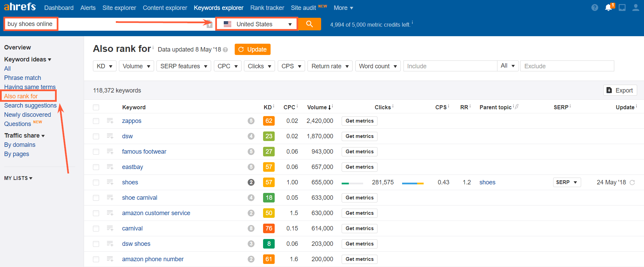Viewport: 644px width, 267px height.
Task: Open the CPC filter dropdown
Action: coord(228,66)
